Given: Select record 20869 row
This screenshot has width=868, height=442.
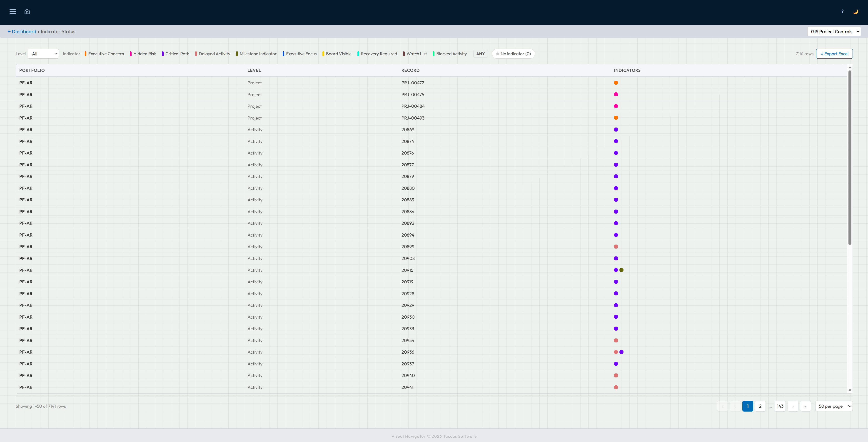Looking at the screenshot, I should [x=431, y=130].
